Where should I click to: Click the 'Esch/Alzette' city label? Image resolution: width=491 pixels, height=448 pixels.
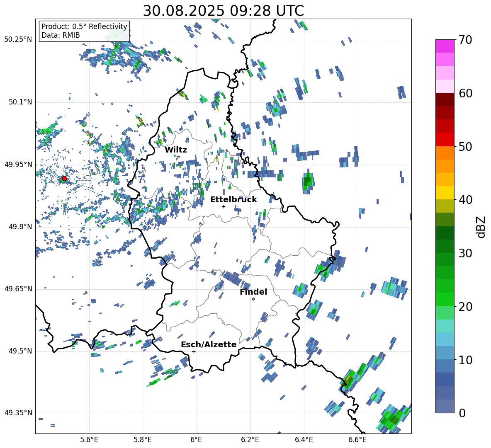point(209,344)
